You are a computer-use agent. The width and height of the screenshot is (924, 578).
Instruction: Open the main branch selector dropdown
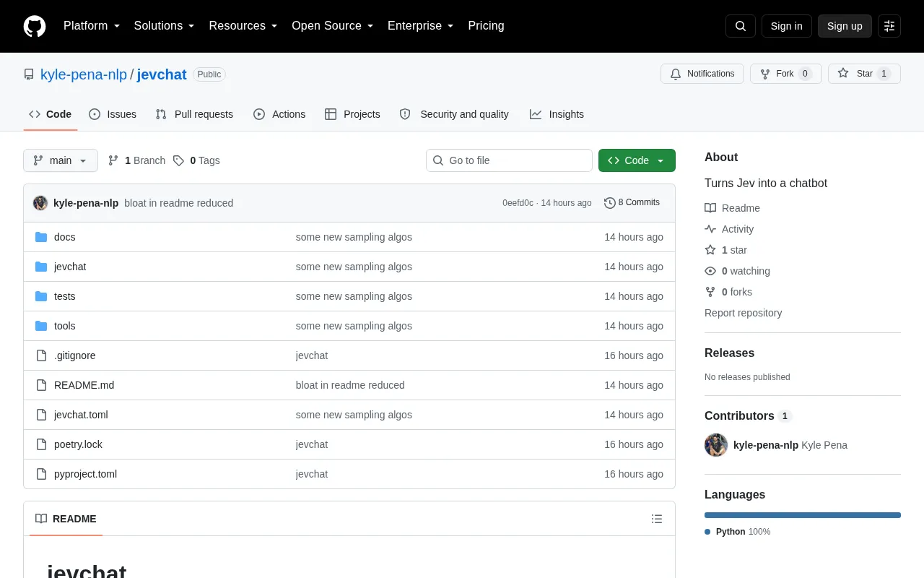pos(61,160)
